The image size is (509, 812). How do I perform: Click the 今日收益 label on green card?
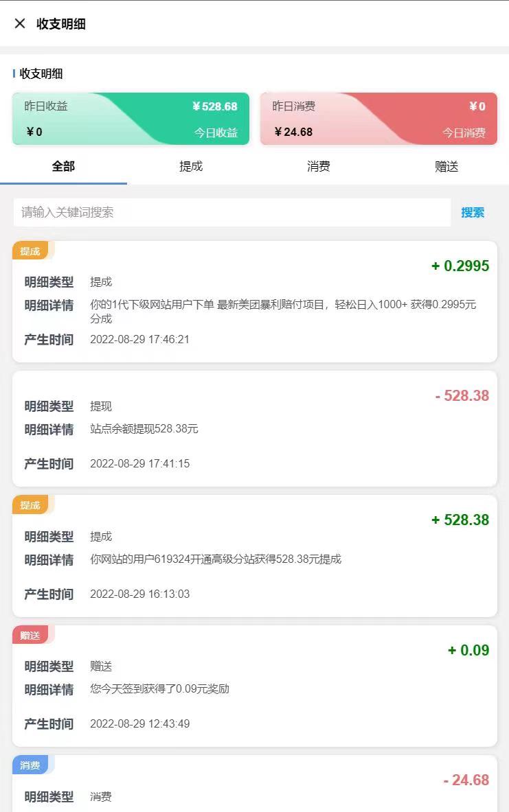216,132
